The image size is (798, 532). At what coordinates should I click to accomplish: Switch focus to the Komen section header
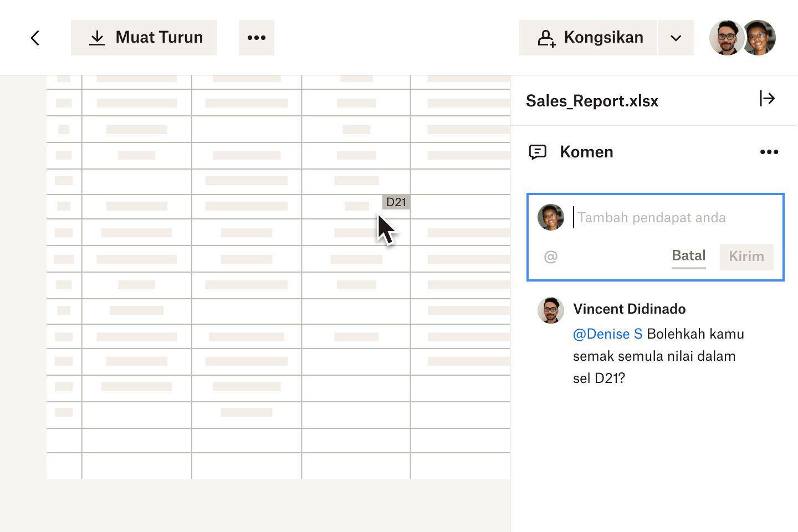(586, 151)
